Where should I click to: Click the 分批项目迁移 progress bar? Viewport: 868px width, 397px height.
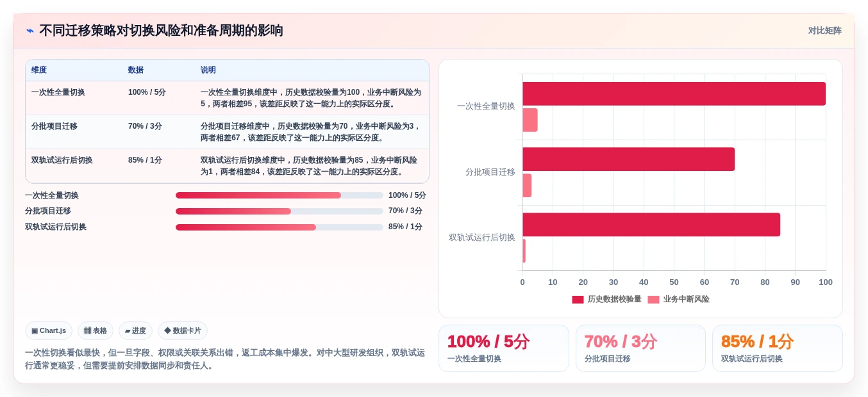click(x=280, y=211)
